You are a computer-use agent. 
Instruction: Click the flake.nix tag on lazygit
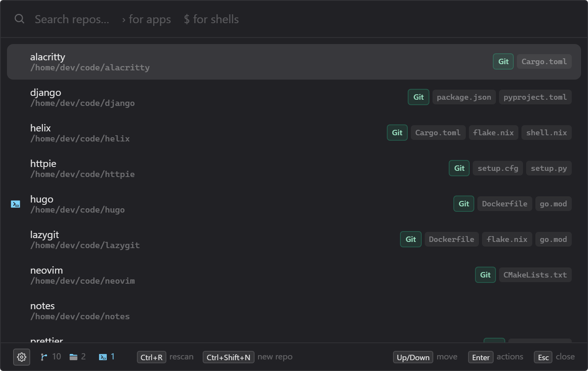(507, 239)
